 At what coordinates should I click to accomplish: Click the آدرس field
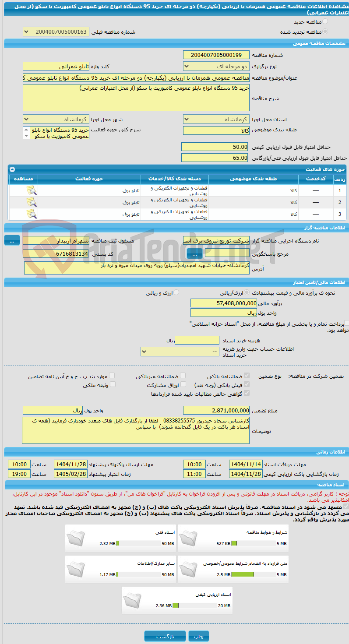[x=137, y=268]
